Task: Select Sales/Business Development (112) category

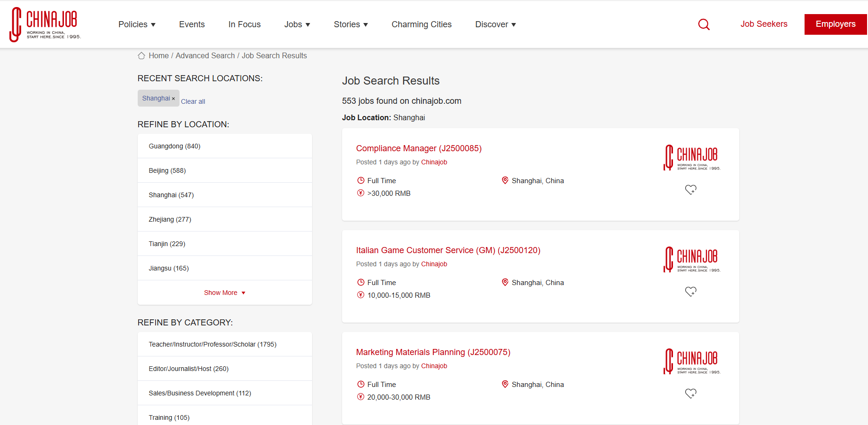Action: click(225, 393)
